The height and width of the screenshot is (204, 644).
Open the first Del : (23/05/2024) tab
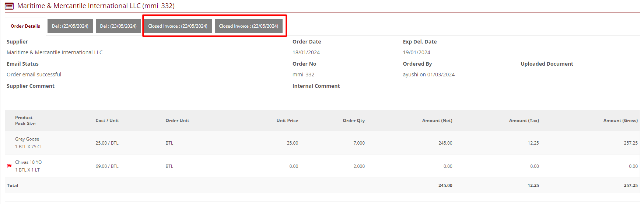tap(70, 26)
